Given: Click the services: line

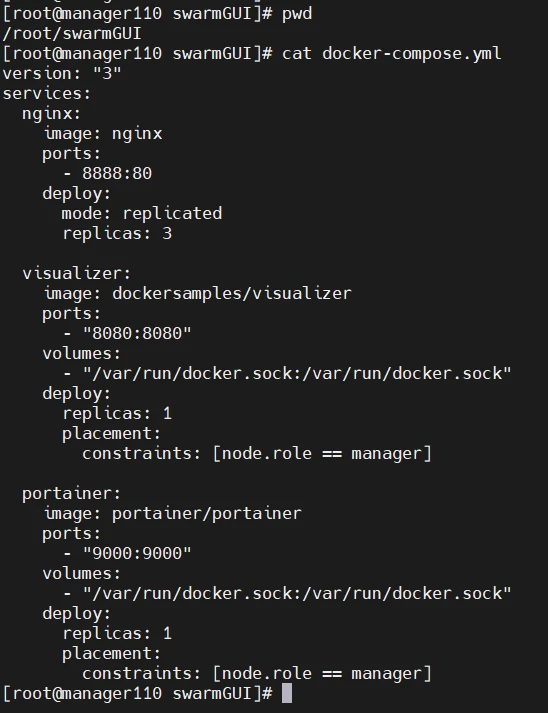Looking at the screenshot, I should coord(47,94).
